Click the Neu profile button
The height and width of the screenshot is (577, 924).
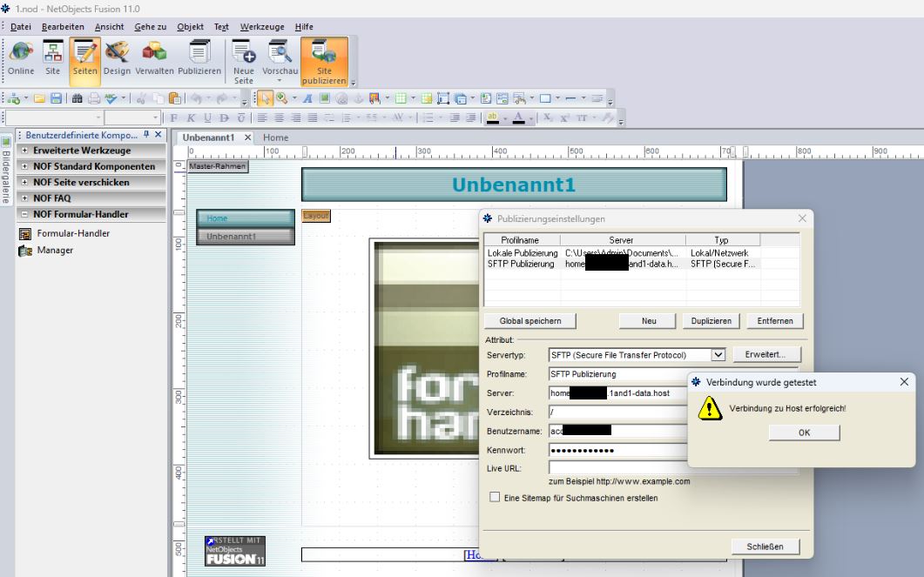click(x=648, y=321)
